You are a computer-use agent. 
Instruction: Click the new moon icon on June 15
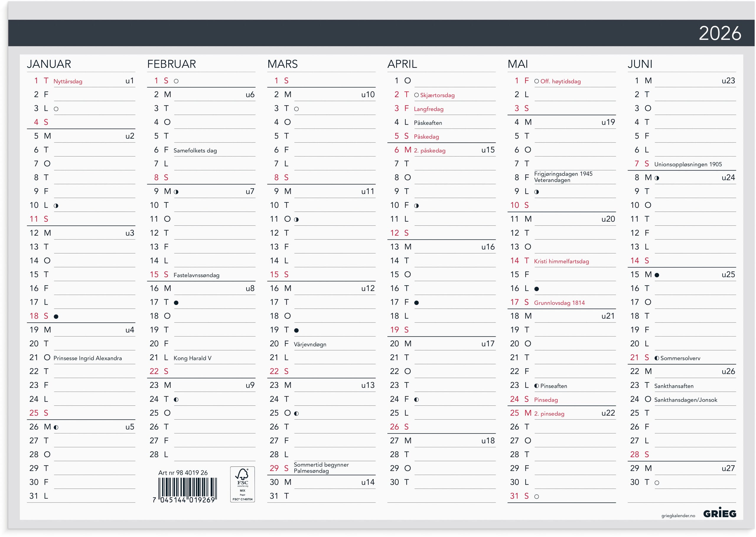(657, 275)
